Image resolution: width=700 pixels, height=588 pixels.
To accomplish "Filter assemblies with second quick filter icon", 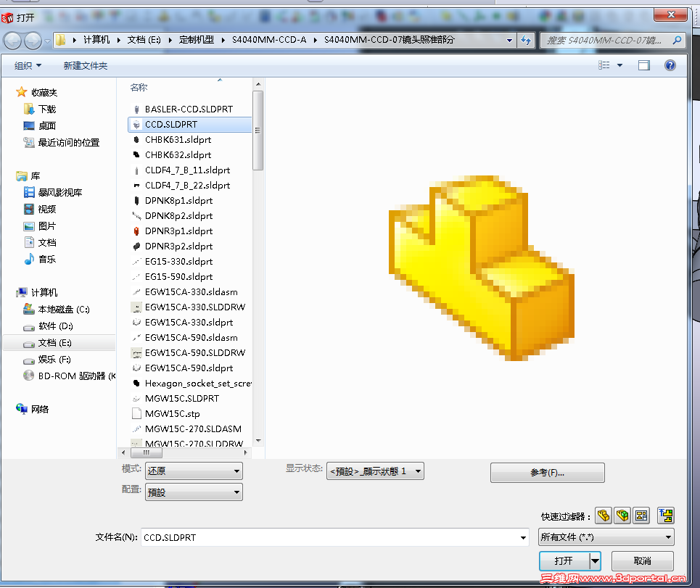I will coord(622,515).
